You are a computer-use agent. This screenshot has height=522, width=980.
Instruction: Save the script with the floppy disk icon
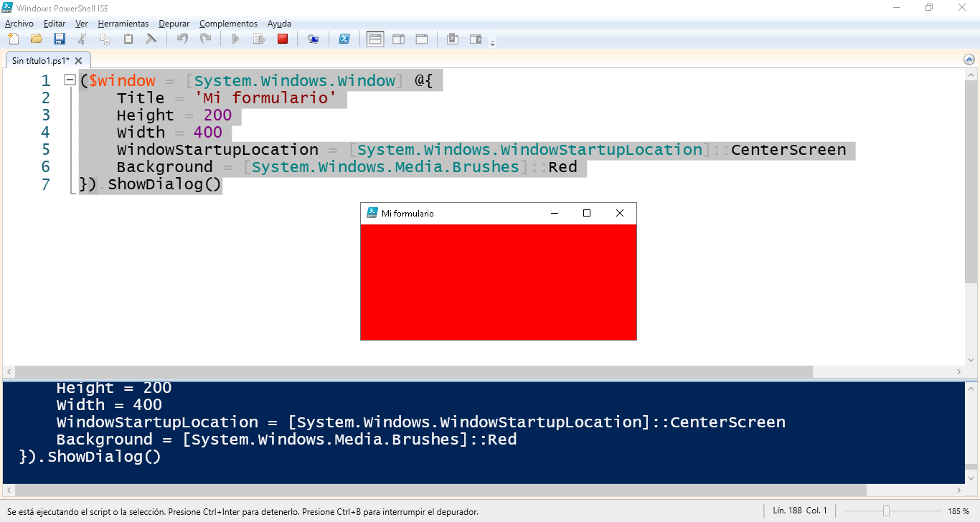pos(60,39)
